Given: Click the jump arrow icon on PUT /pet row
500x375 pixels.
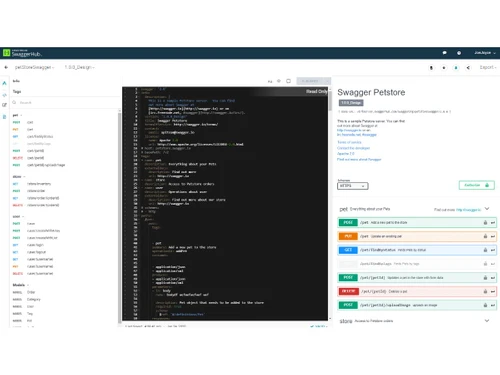Looking at the screenshot, I should click(493, 236).
